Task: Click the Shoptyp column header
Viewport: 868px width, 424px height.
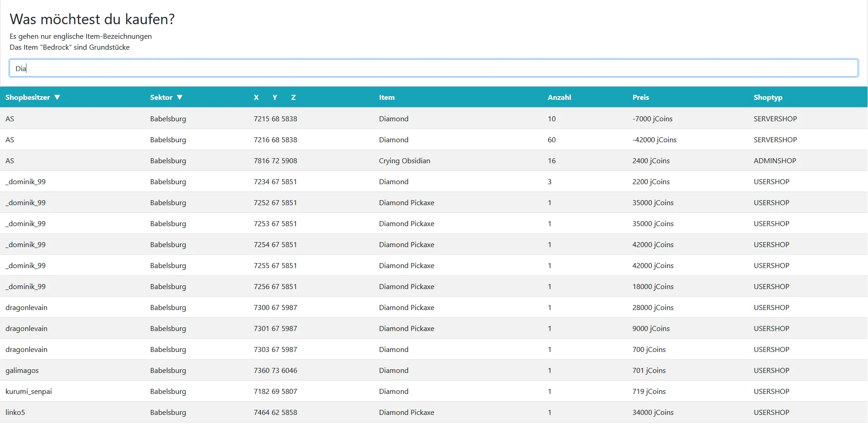Action: [x=768, y=98]
